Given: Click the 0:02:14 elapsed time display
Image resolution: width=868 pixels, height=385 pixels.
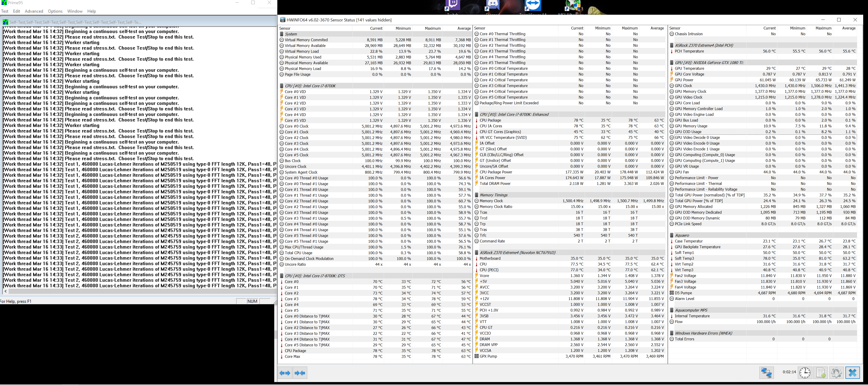Looking at the screenshot, I should [x=789, y=372].
